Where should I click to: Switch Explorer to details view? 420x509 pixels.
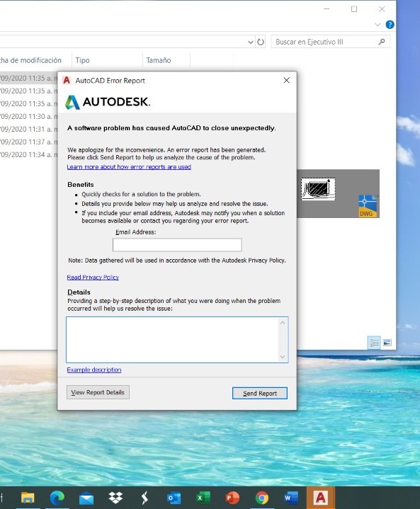pos(374,343)
